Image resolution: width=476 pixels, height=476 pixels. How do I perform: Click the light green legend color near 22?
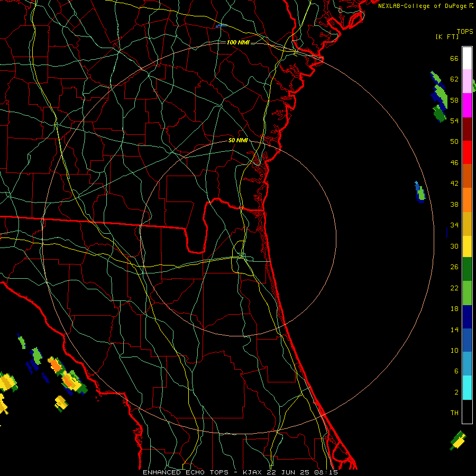[x=467, y=293]
